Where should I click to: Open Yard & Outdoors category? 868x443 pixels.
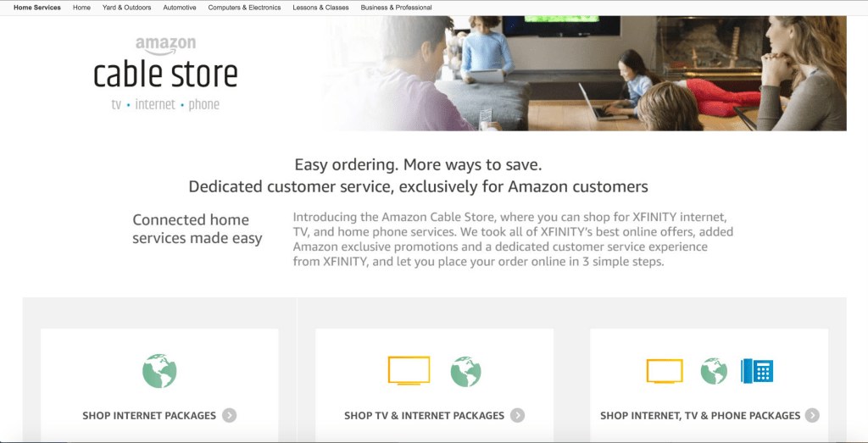point(127,8)
